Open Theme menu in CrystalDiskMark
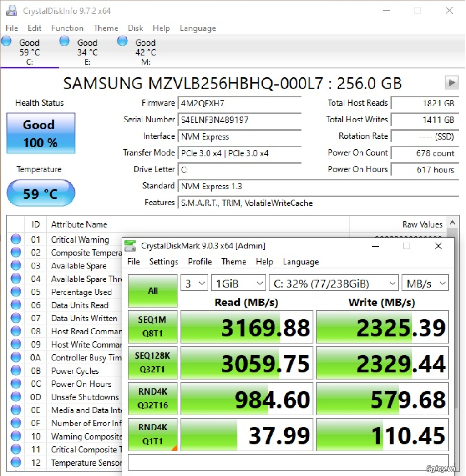 pyautogui.click(x=234, y=262)
